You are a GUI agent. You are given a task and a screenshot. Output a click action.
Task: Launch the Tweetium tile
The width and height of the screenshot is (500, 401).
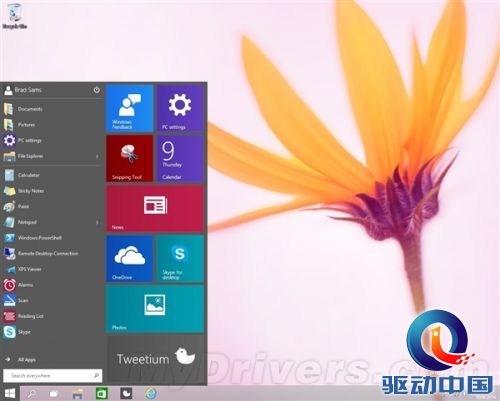tap(155, 359)
